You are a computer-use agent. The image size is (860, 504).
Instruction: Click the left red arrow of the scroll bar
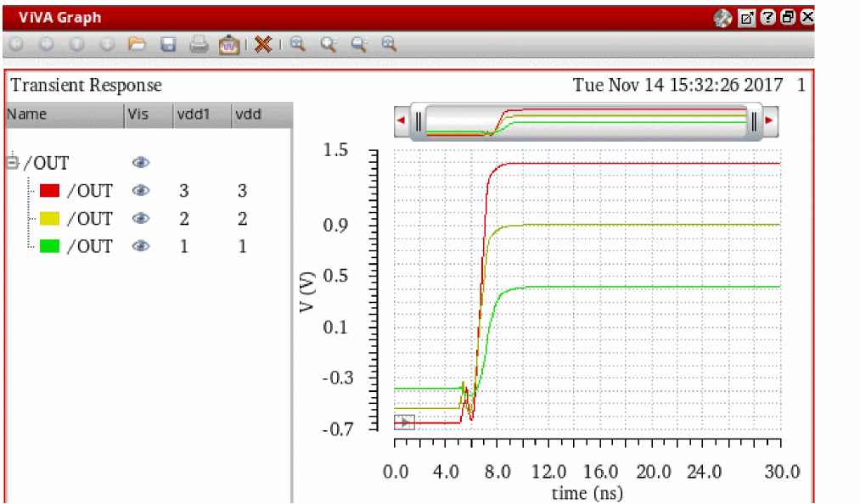401,121
